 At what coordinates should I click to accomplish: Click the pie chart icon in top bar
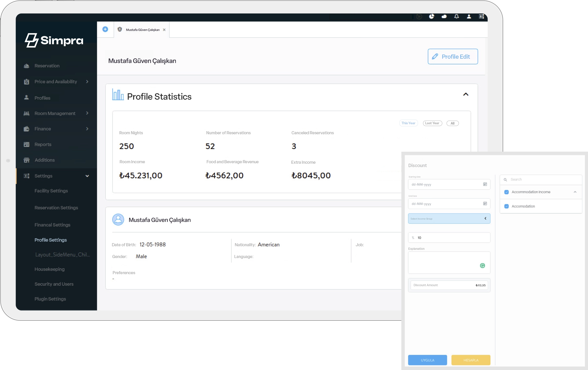pos(432,17)
